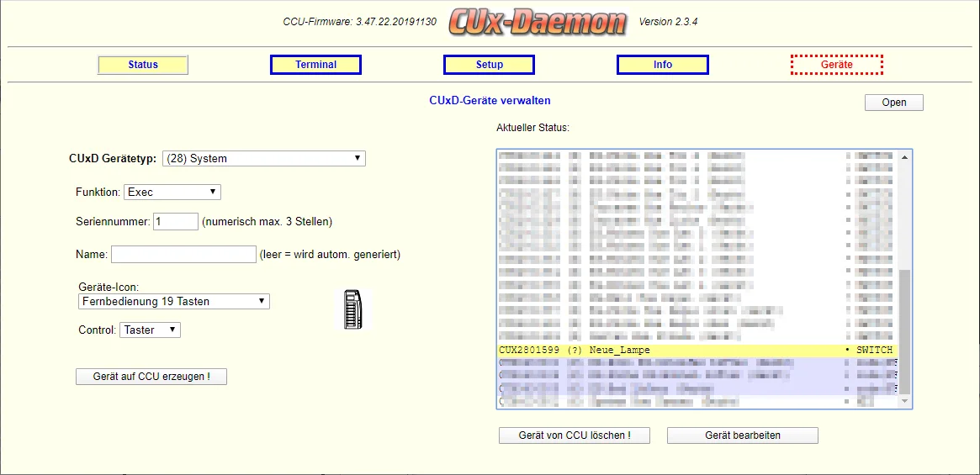The image size is (980, 475).
Task: Select the Geräte tab
Action: click(837, 65)
